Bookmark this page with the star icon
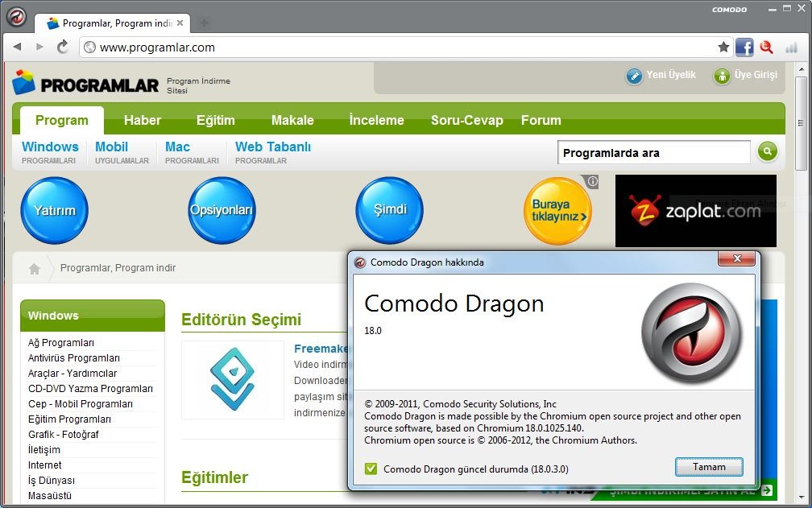 pyautogui.click(x=723, y=47)
